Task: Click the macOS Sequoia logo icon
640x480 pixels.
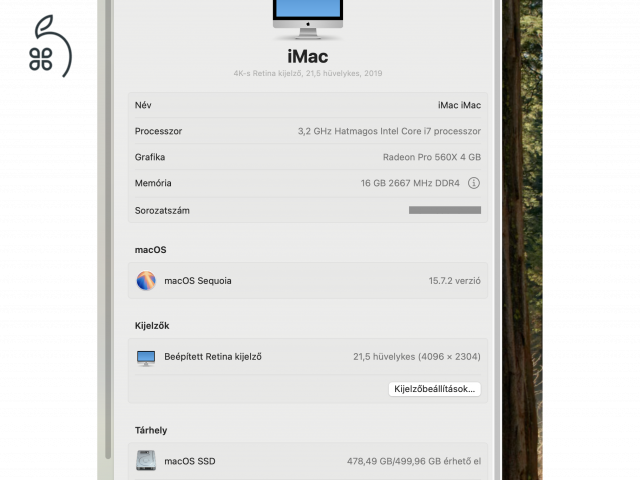Action: click(x=146, y=281)
